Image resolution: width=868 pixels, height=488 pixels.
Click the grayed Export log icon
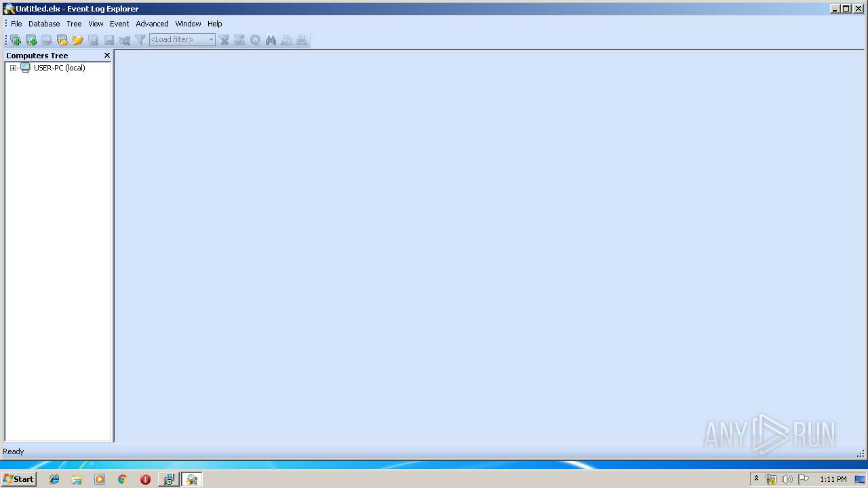click(x=125, y=40)
